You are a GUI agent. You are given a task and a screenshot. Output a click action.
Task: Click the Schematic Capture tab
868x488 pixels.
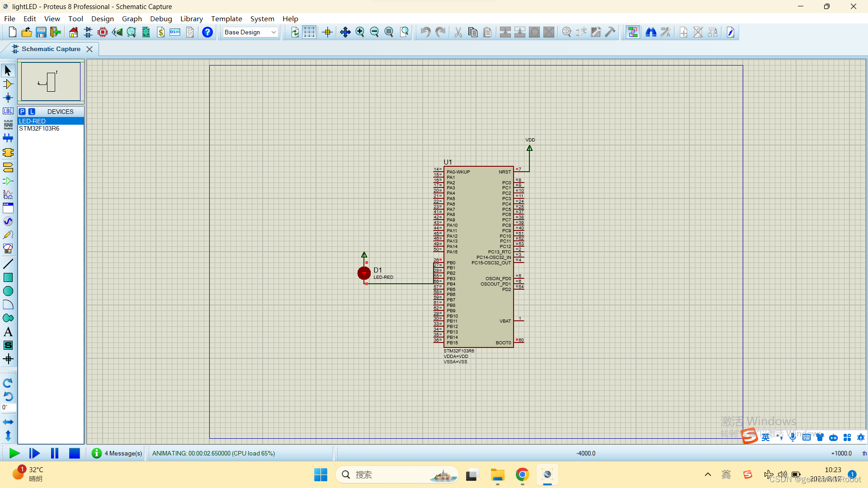point(51,48)
